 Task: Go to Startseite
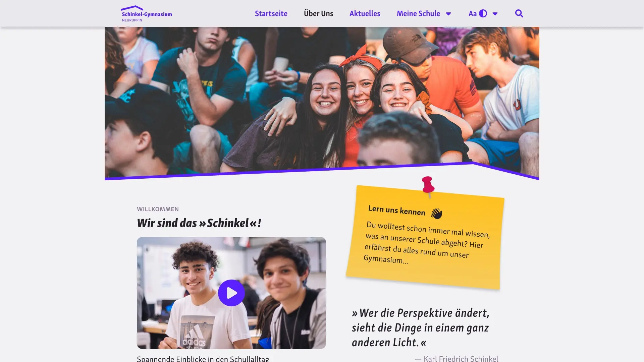pyautogui.click(x=271, y=13)
